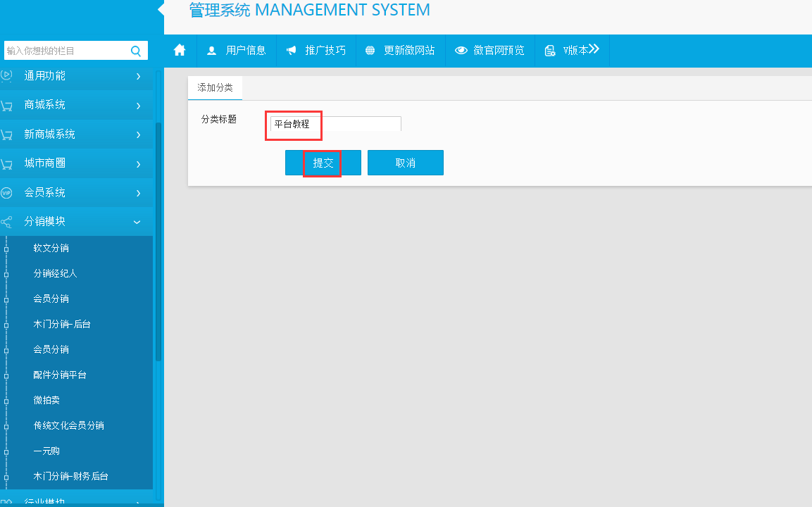Click the document icon beside V版本
Image resolution: width=812 pixels, height=507 pixels.
(x=550, y=50)
